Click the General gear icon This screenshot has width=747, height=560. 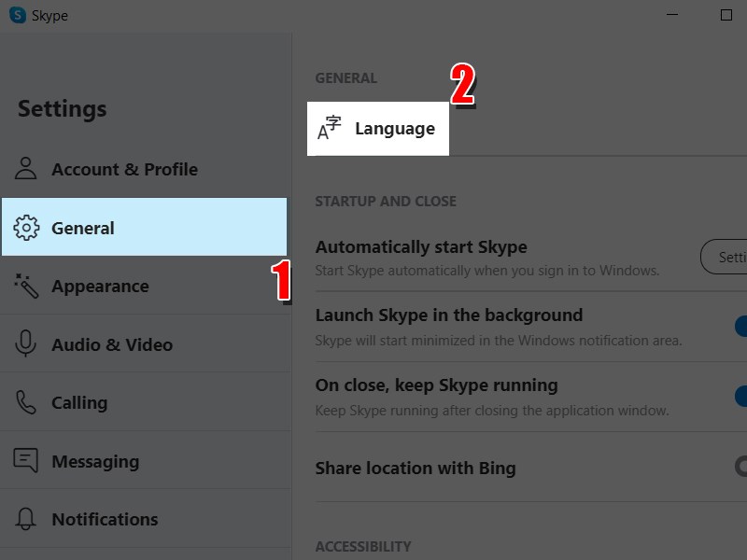(26, 228)
